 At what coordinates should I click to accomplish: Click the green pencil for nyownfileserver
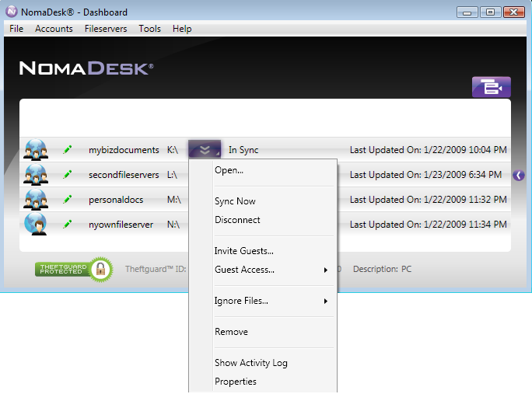(68, 224)
